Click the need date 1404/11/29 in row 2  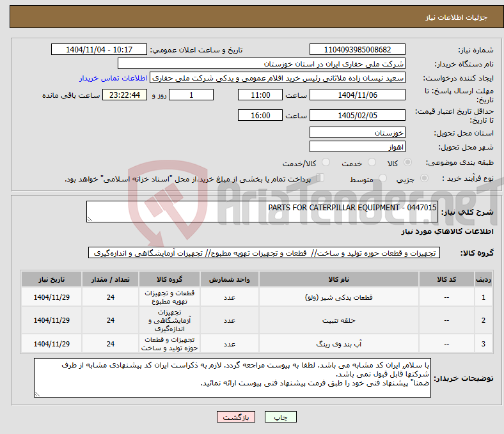pos(51,320)
